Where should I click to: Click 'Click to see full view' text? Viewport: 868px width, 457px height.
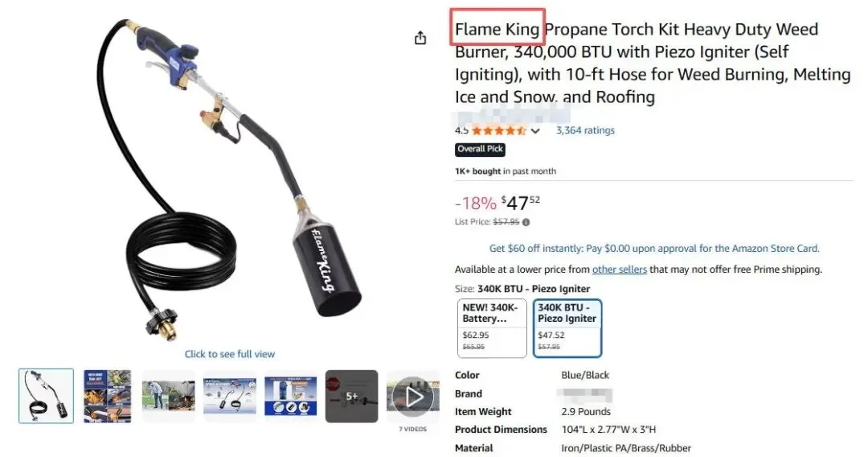[230, 354]
